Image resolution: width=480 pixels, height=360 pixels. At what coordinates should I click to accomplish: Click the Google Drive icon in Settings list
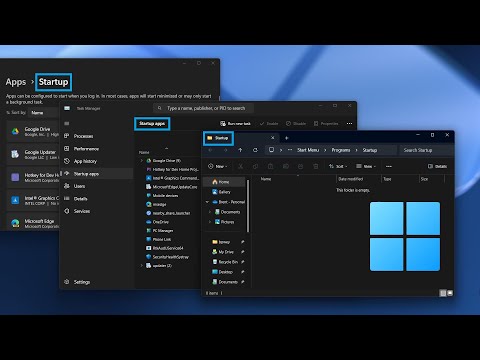(x=15, y=131)
